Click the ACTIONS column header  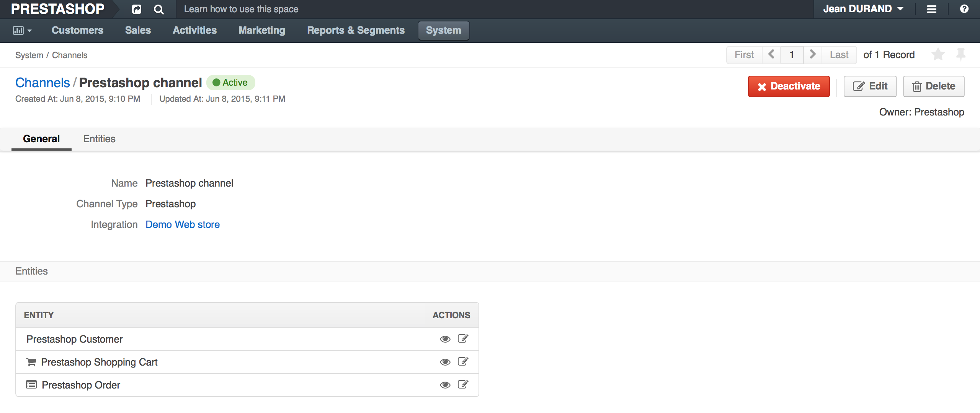pyautogui.click(x=451, y=315)
